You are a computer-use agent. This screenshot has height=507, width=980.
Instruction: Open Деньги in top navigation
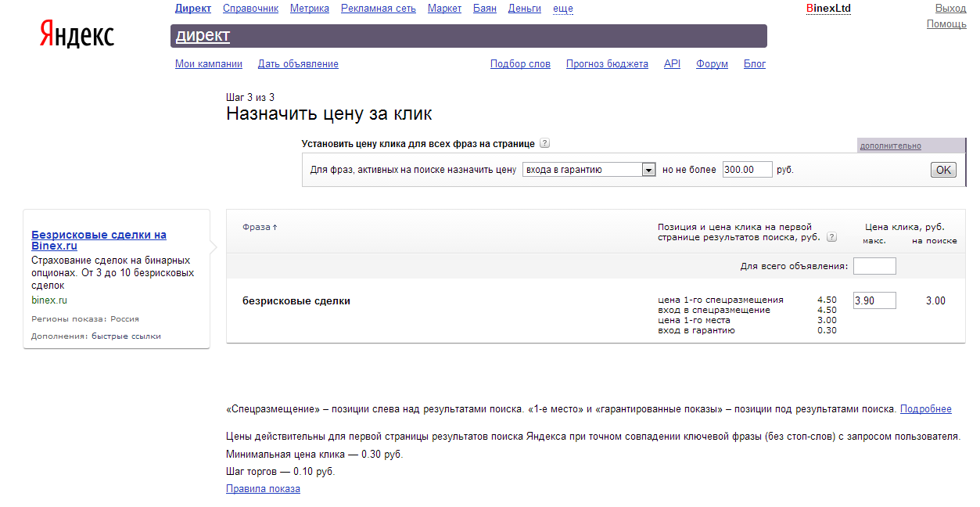coord(525,9)
